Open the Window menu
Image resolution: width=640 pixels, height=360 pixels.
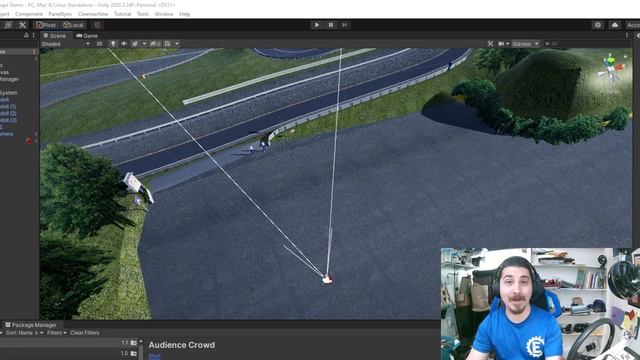point(164,14)
